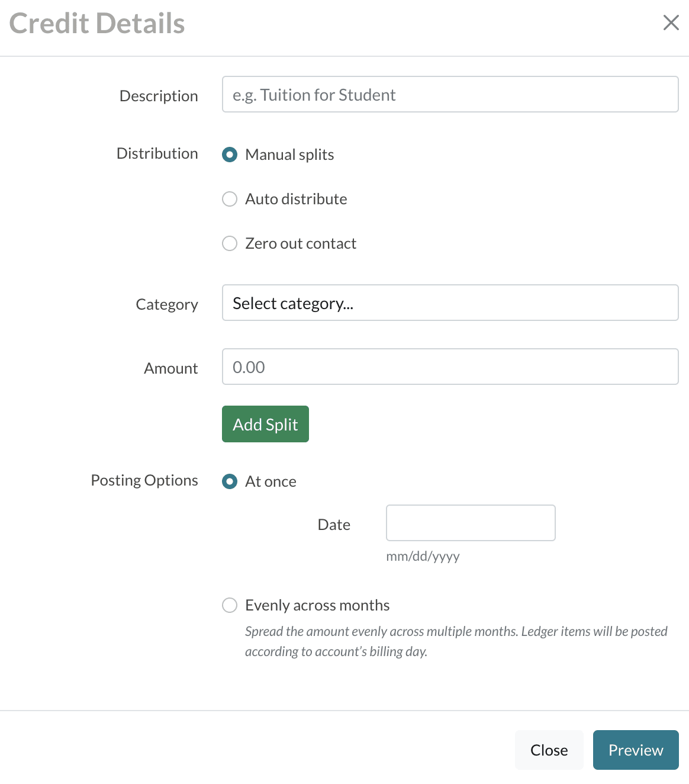This screenshot has height=784, width=689.
Task: Dismiss the dialog with the X icon
Action: point(671,23)
